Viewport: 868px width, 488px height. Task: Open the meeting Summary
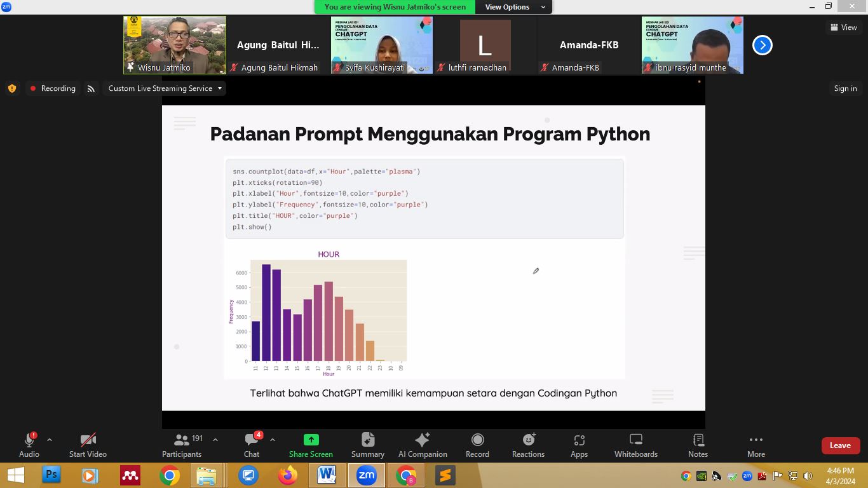pos(368,445)
